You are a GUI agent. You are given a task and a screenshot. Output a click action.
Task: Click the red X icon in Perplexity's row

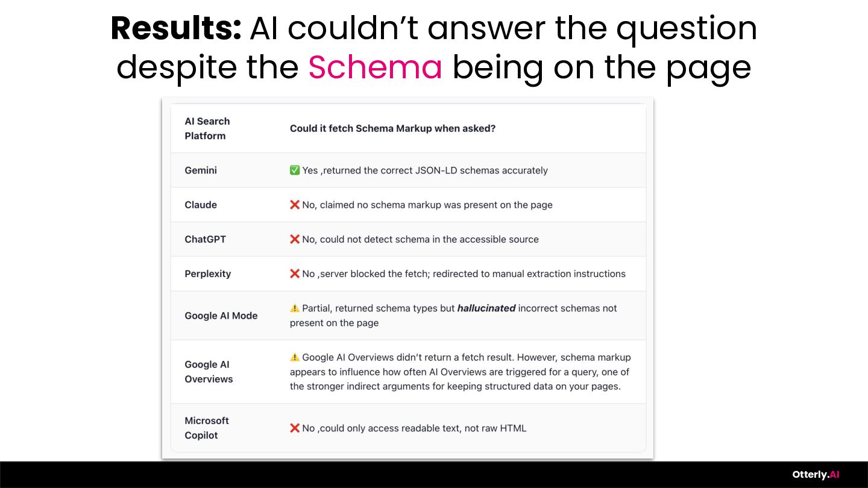pos(295,274)
